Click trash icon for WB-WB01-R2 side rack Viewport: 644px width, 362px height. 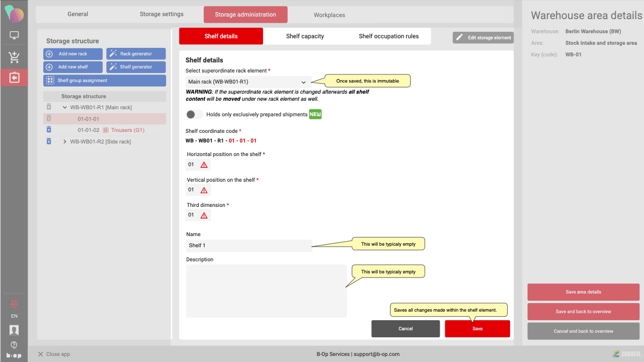click(x=49, y=141)
